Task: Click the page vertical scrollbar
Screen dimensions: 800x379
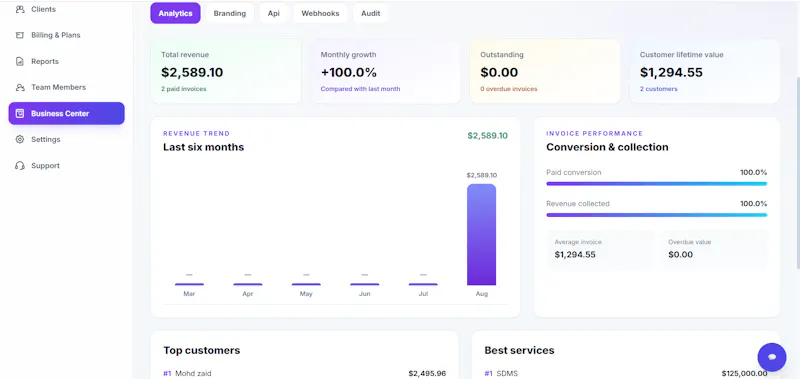Action: coord(797,173)
